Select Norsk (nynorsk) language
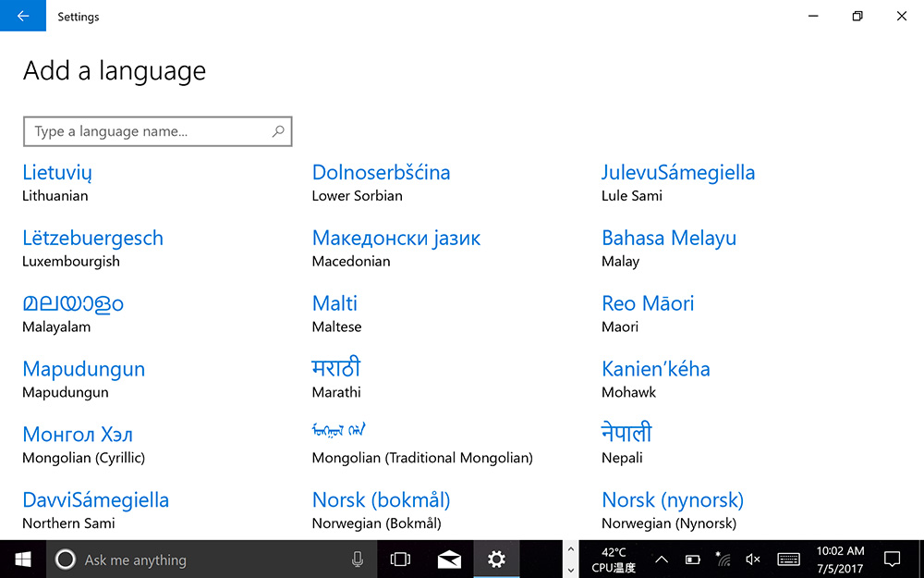 (x=673, y=510)
